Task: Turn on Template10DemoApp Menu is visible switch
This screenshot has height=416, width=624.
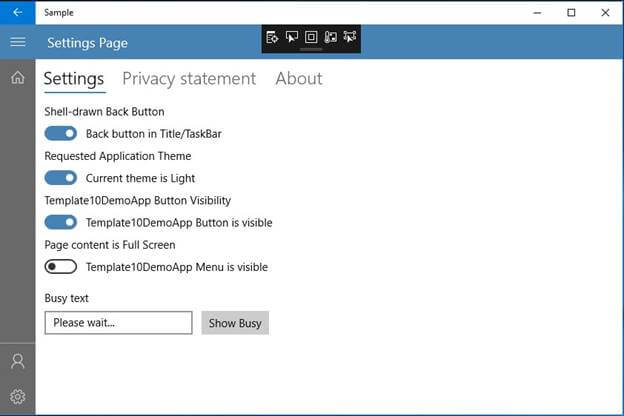Action: click(x=60, y=267)
